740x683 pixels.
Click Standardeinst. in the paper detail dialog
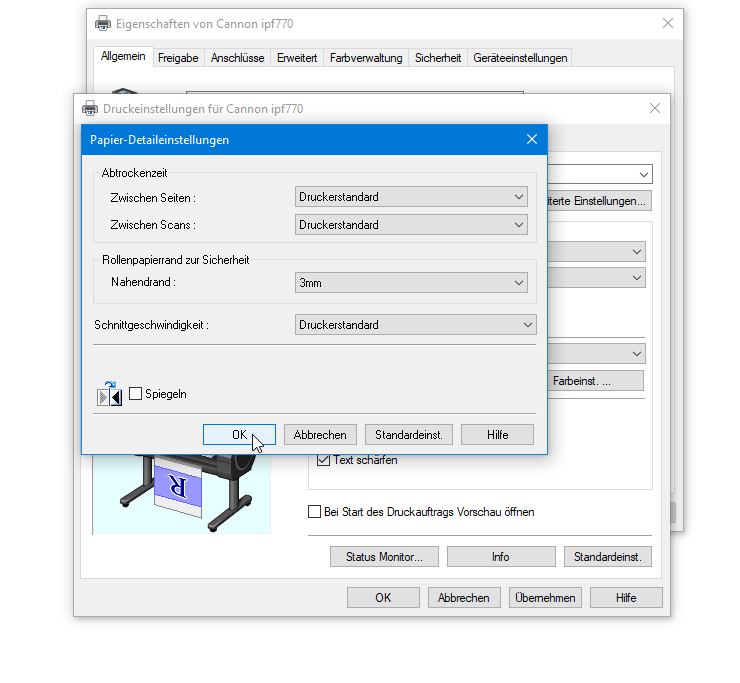pos(409,435)
